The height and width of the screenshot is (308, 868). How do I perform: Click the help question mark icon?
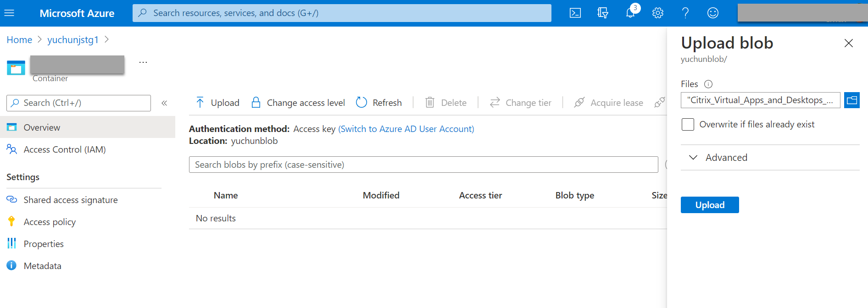685,13
